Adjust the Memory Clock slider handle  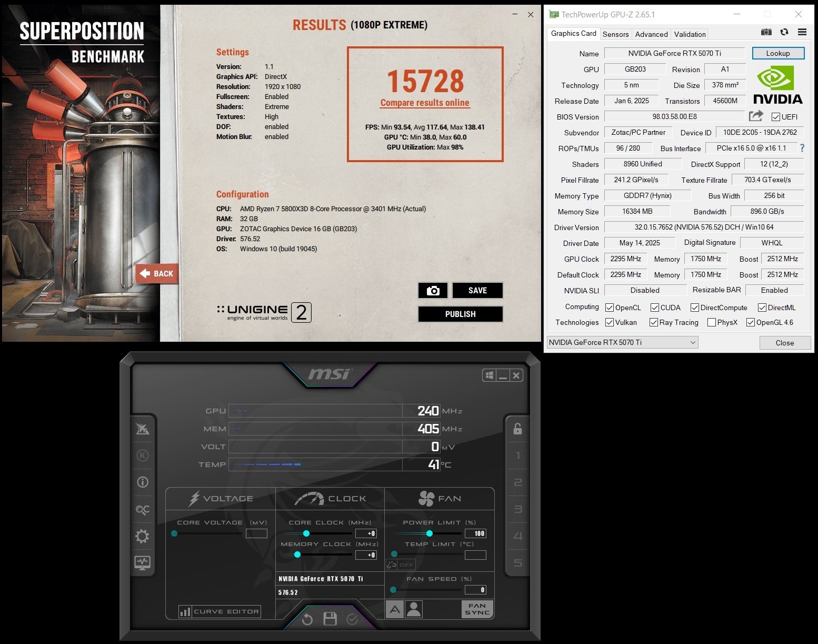coord(297,554)
